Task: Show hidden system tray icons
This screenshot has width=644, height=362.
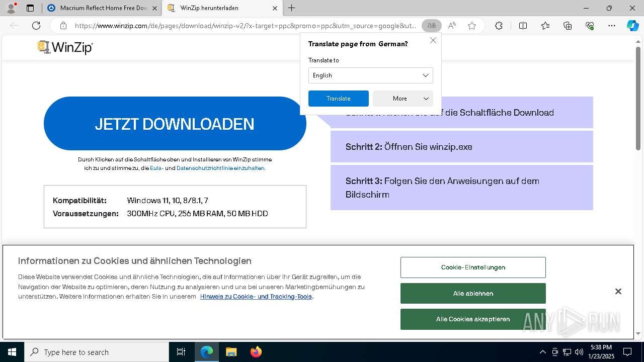Action: tap(542, 352)
